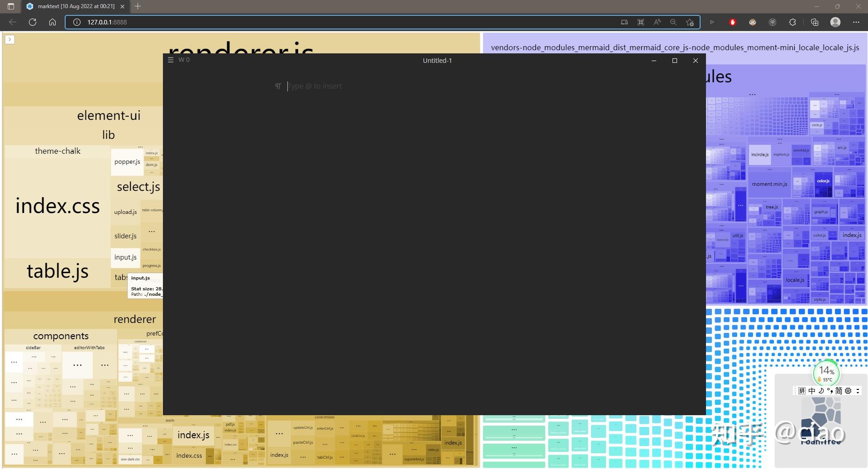
Task: Switch IME to English using the 中 toggle
Action: tap(811, 391)
